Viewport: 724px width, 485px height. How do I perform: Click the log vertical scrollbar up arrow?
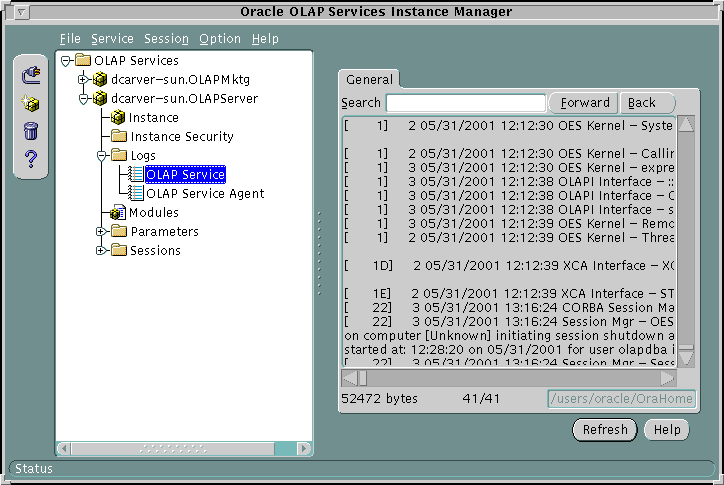[686, 125]
